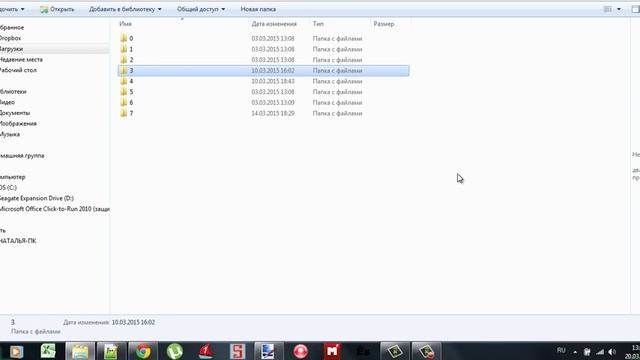Click Папка с файлами type of folder 0
This screenshot has height=360, width=640.
337,38
